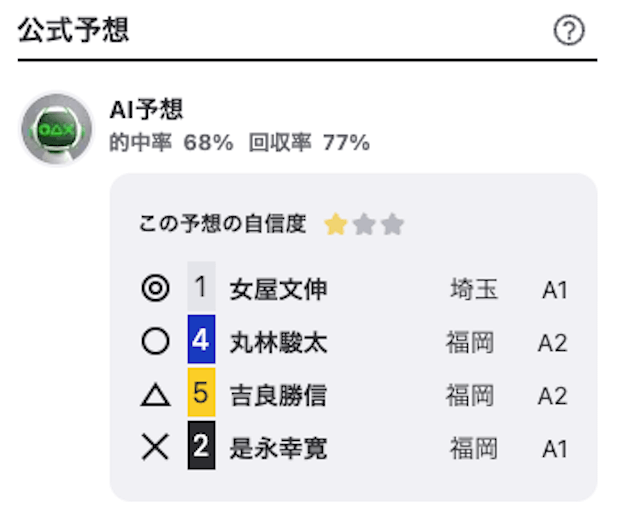Select the blue number 4 badge
This screenshot has height=530, width=640.
tap(201, 339)
